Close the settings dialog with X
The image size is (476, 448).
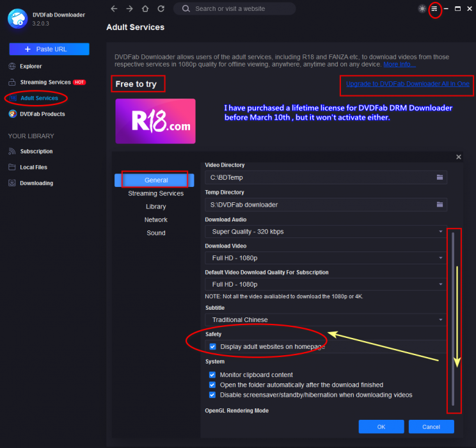[x=458, y=157]
